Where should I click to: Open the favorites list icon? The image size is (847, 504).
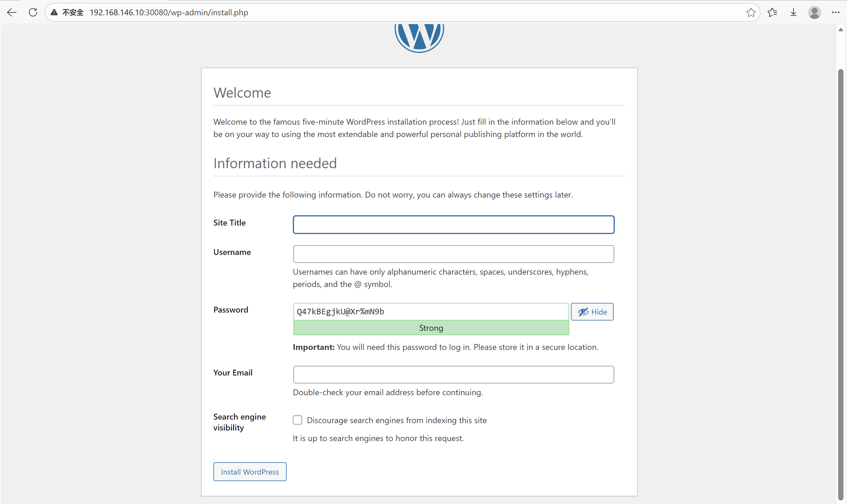pyautogui.click(x=772, y=13)
